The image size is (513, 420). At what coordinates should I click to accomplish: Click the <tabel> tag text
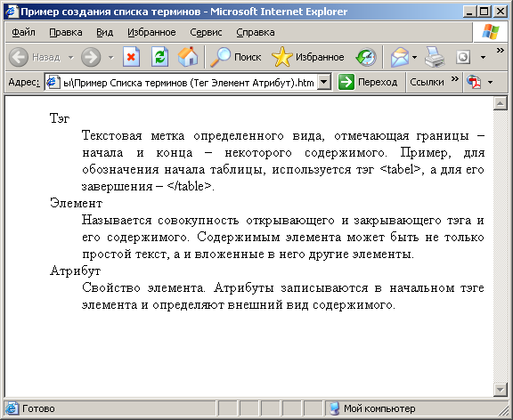401,169
